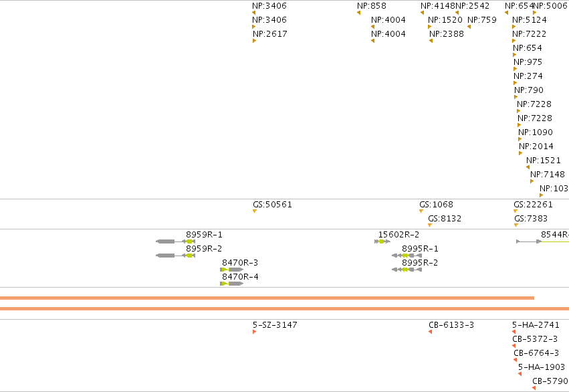
Task: Open the 8470R-4 gene model glyph
Action: pos(231,284)
